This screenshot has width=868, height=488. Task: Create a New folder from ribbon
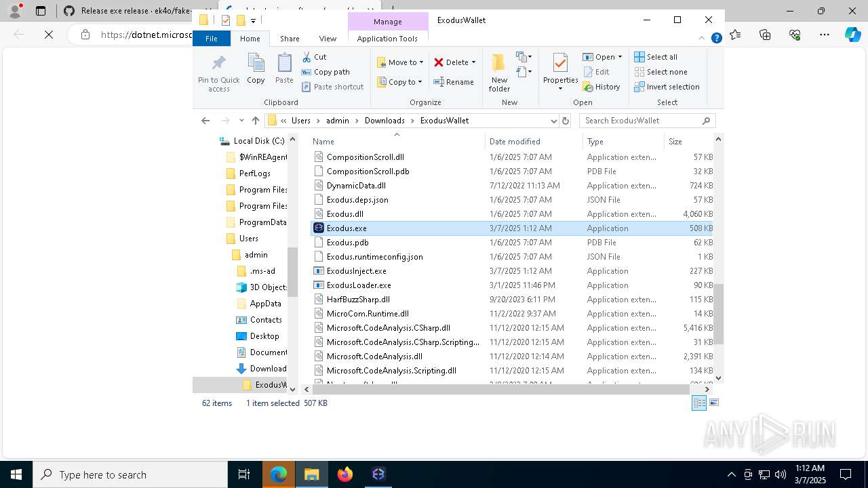pos(499,73)
